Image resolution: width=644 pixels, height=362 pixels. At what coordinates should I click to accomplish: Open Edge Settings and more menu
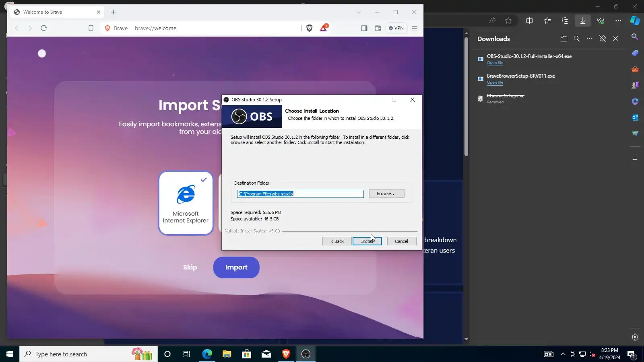pyautogui.click(x=618, y=21)
